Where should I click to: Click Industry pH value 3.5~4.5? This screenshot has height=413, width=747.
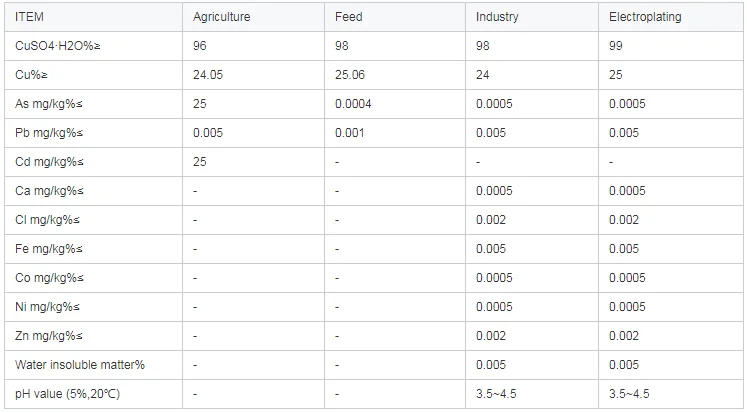point(497,395)
